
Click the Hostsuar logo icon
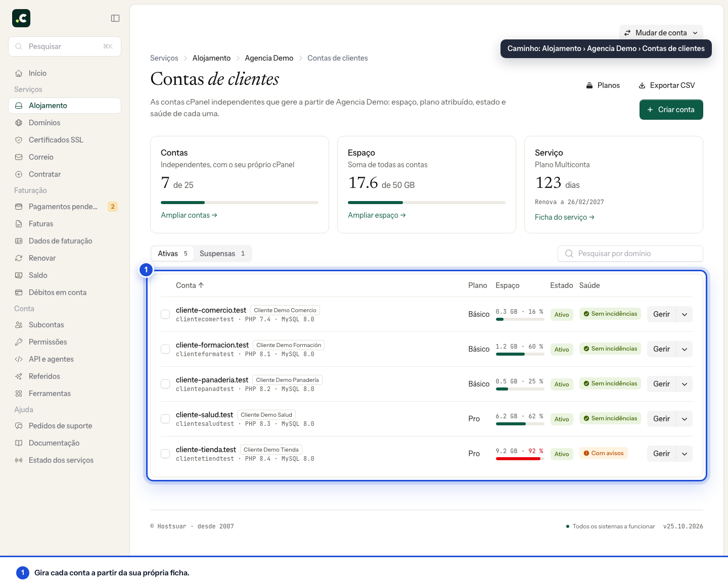pyautogui.click(x=21, y=18)
